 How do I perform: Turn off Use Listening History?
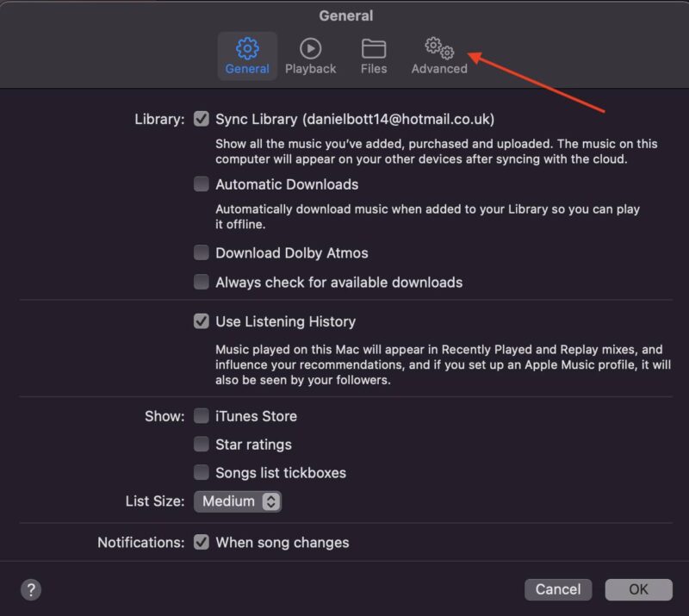202,321
